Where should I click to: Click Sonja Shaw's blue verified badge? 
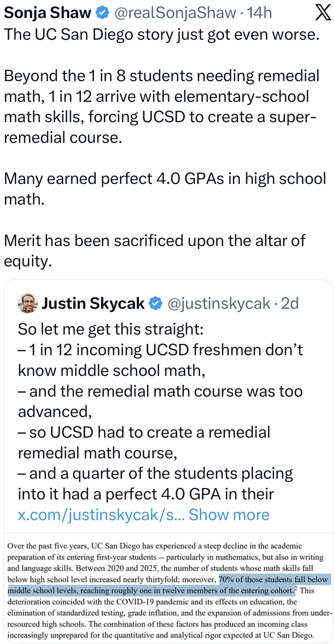(102, 13)
